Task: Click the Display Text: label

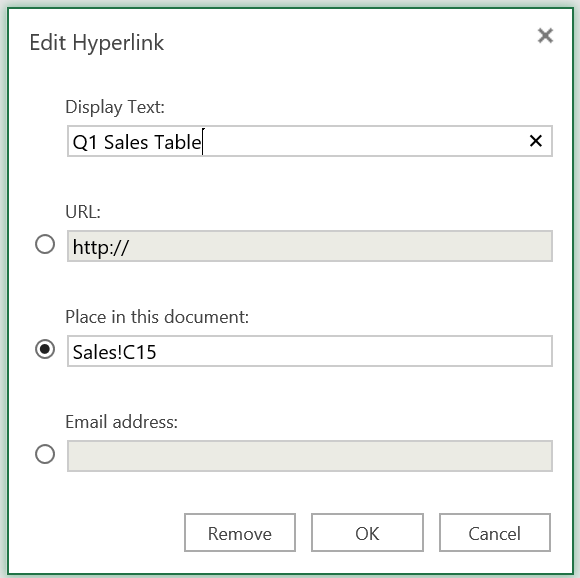Action: 115,108
